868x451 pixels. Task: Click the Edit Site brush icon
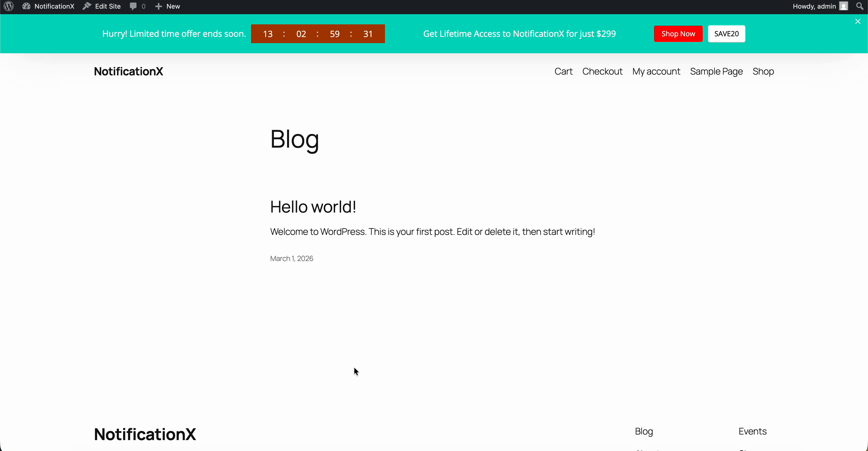coord(87,6)
